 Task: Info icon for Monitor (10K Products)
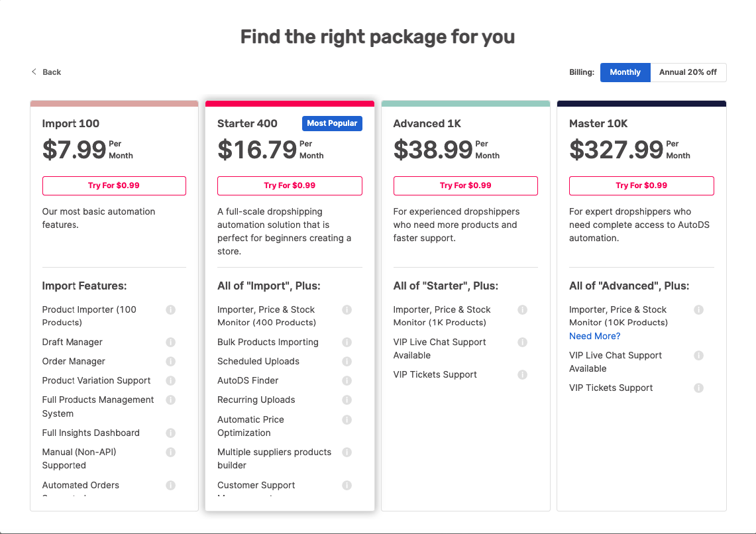click(x=698, y=310)
